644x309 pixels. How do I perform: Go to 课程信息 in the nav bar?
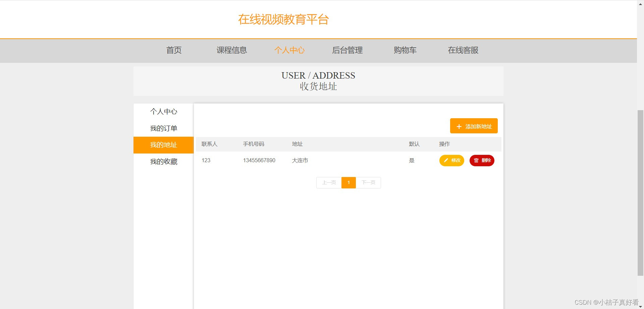click(x=232, y=50)
